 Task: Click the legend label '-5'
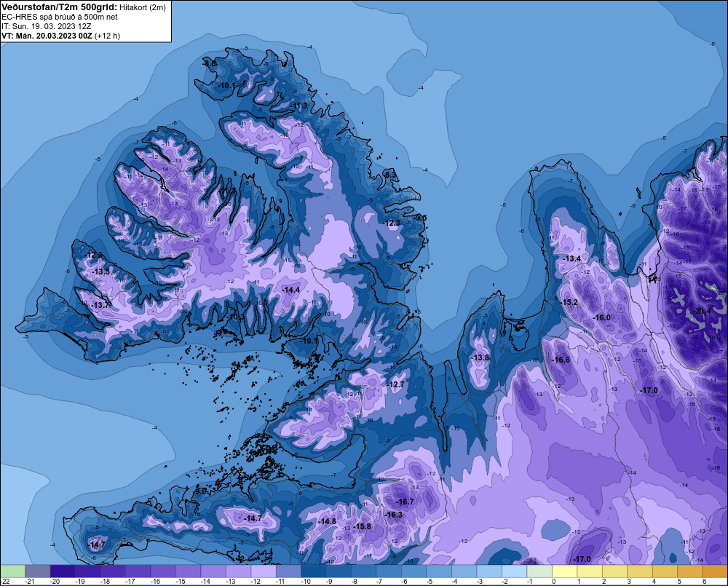[430, 582]
